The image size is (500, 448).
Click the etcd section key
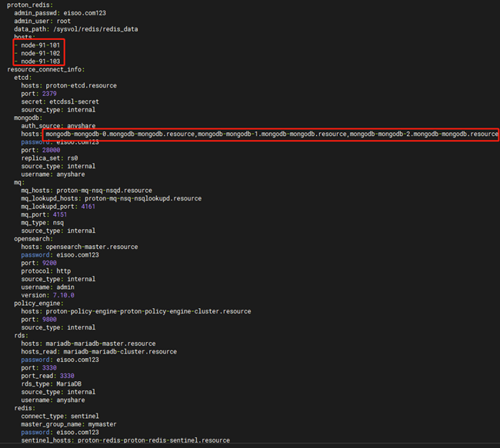(x=23, y=78)
